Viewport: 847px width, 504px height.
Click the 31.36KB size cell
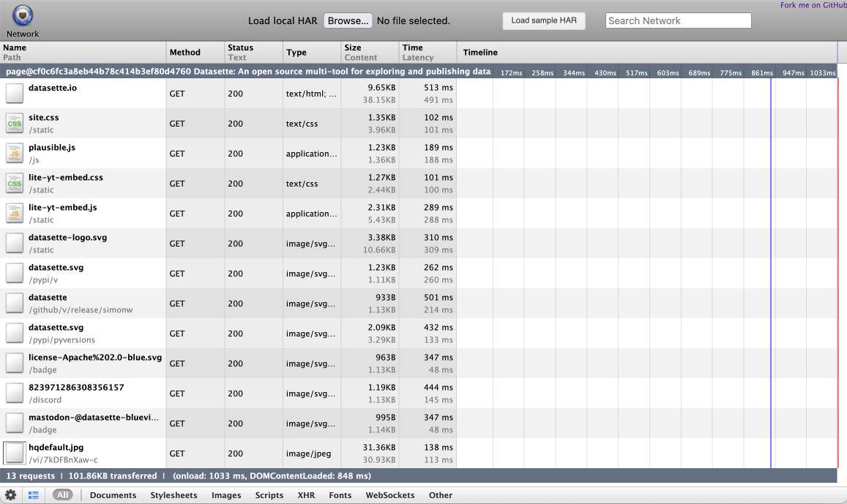[x=379, y=448]
